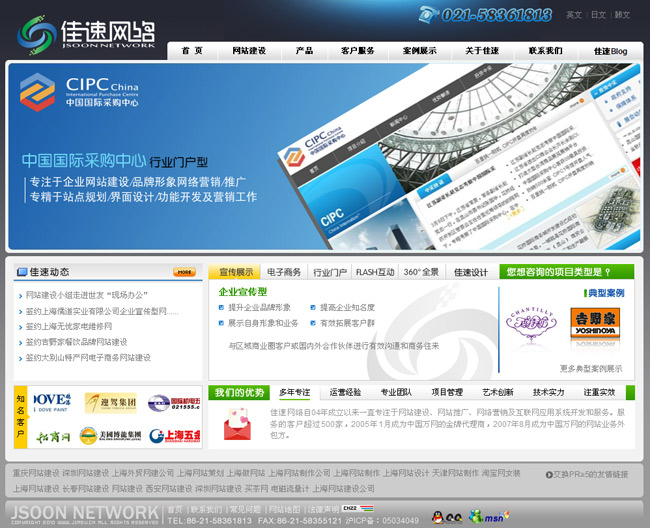Click the 上海五金 client logo
Screen dimensions: 650x528
coord(175,436)
